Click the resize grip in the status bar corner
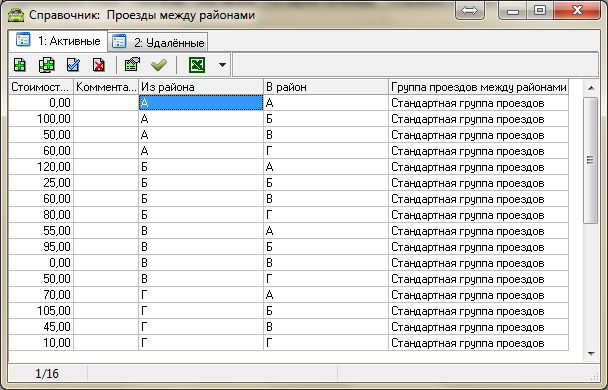608x390 pixels. pyautogui.click(x=595, y=376)
